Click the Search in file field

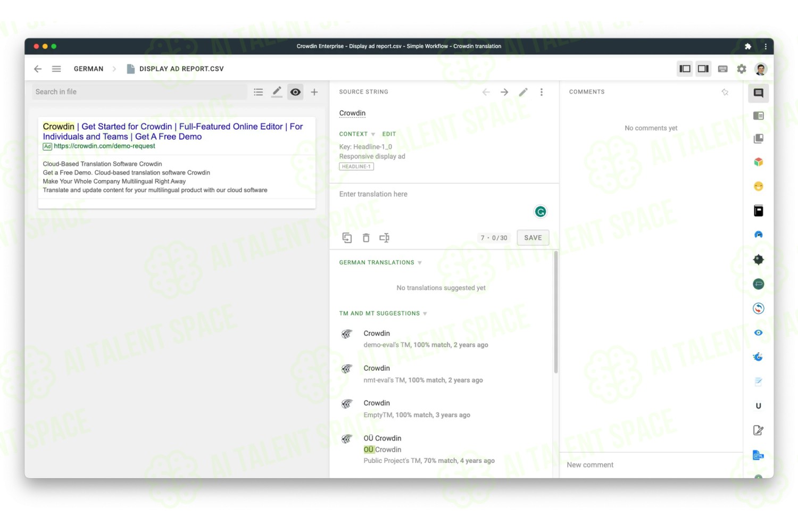(x=139, y=92)
